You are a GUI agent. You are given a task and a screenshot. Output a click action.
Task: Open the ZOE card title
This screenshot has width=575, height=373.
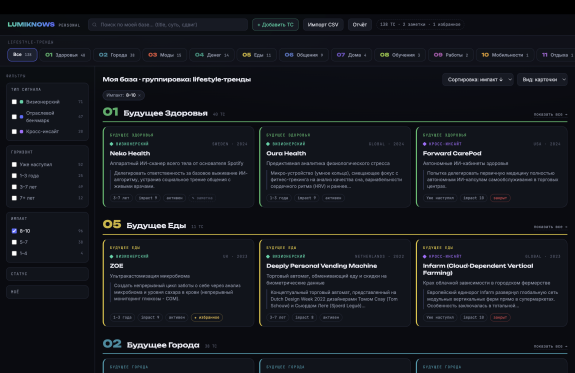click(116, 266)
